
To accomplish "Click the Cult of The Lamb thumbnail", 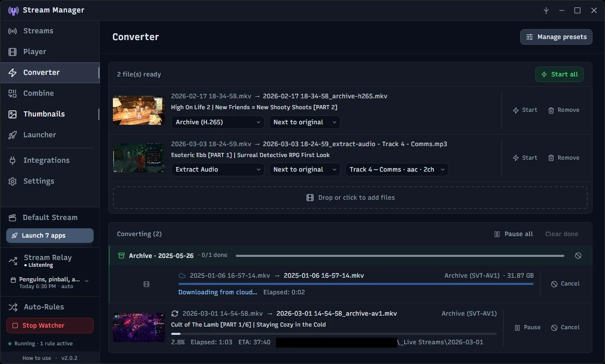I will click(x=139, y=328).
